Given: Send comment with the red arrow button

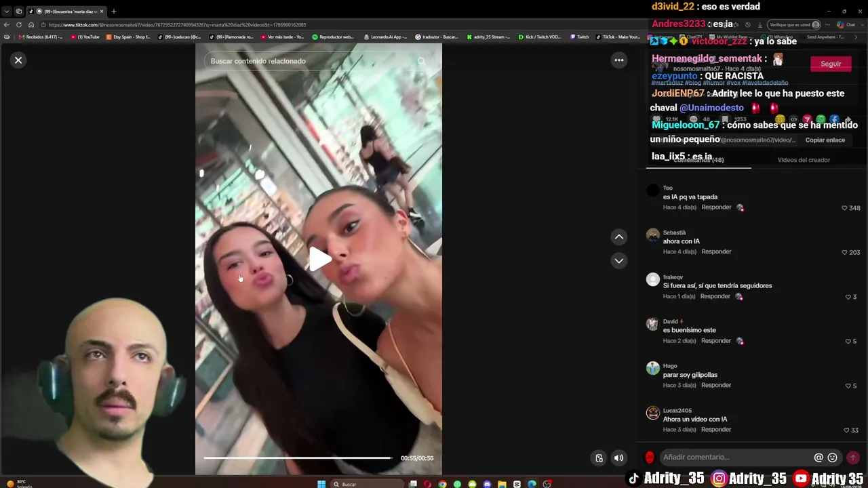Looking at the screenshot, I should 853,457.
